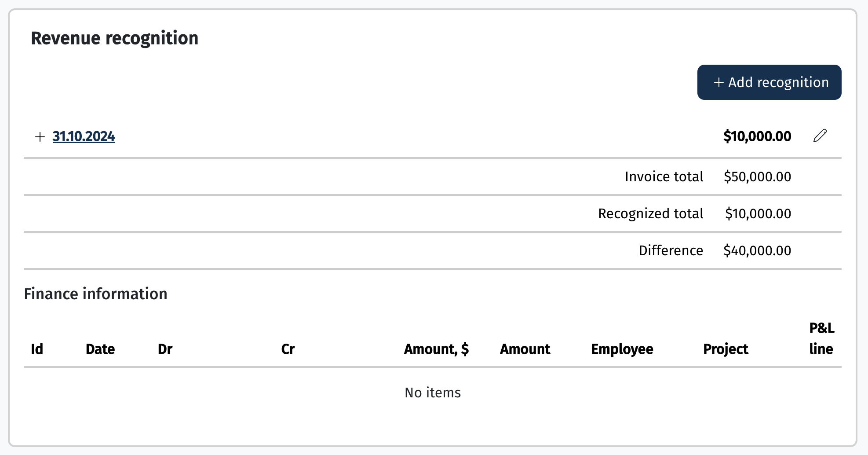This screenshot has height=455, width=868.
Task: Click the plain Amount column header
Action: tap(525, 349)
